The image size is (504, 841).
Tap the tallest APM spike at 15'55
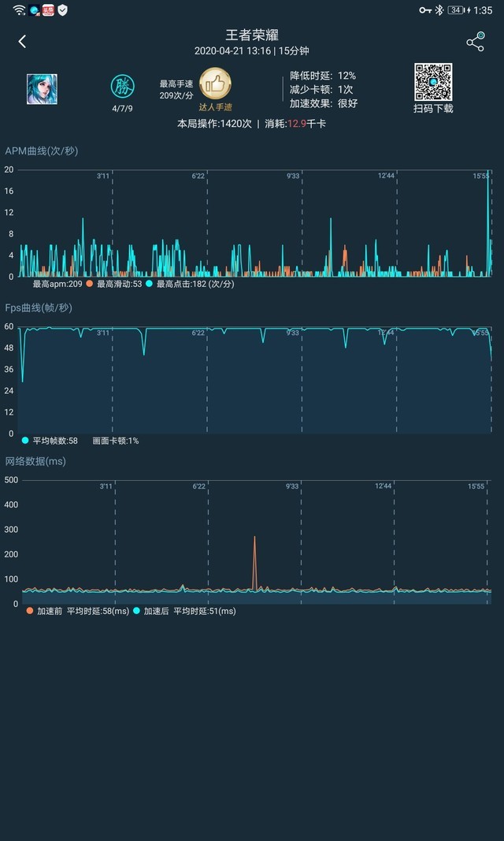tap(488, 222)
